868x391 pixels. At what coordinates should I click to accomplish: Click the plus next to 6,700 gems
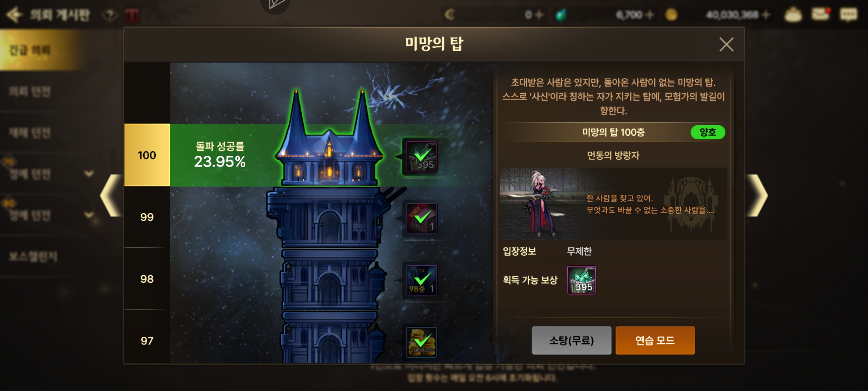(x=650, y=14)
